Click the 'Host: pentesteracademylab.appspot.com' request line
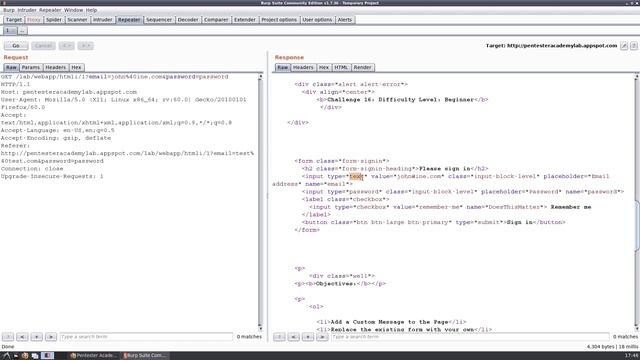Screen dimensions: 640x360 [x=69, y=92]
